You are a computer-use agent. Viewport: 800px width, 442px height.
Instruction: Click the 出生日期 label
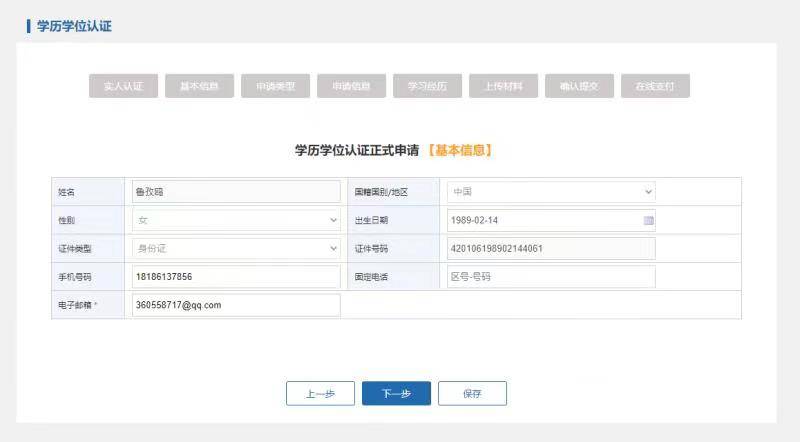tap(371, 220)
